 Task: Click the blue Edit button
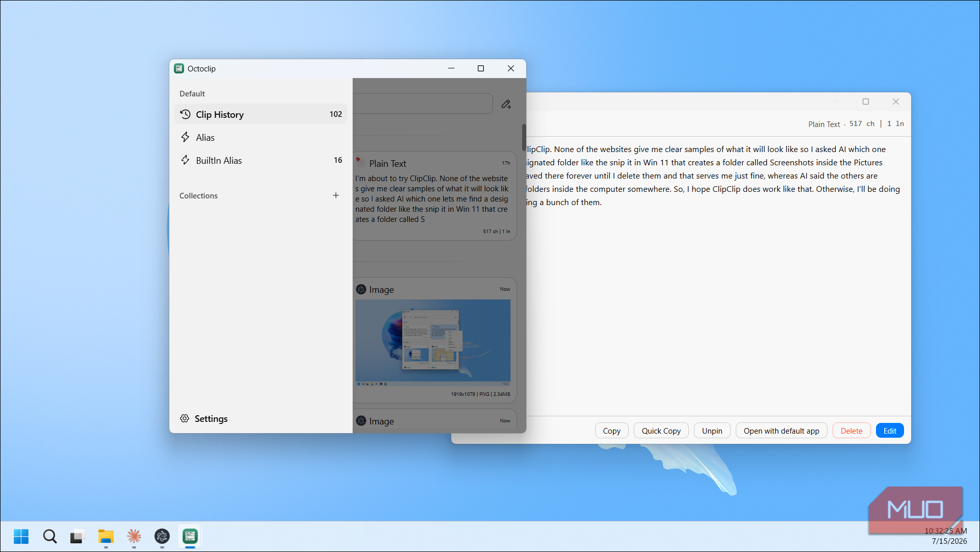pos(890,431)
